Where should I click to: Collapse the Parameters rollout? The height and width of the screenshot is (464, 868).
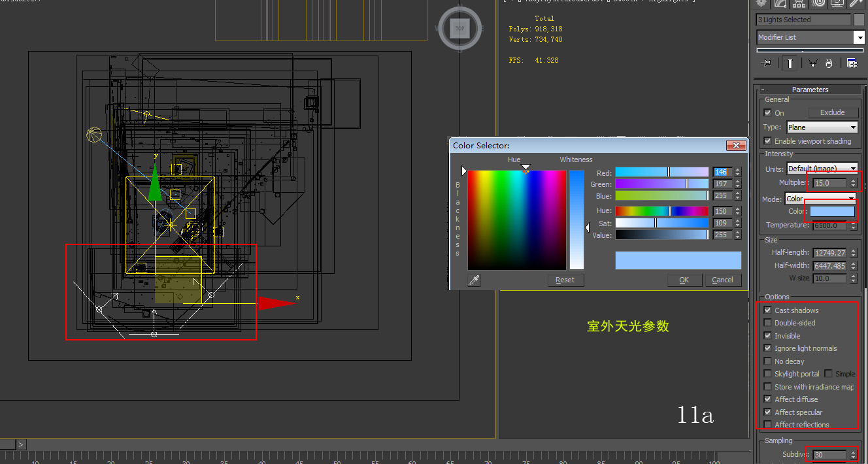[810, 90]
